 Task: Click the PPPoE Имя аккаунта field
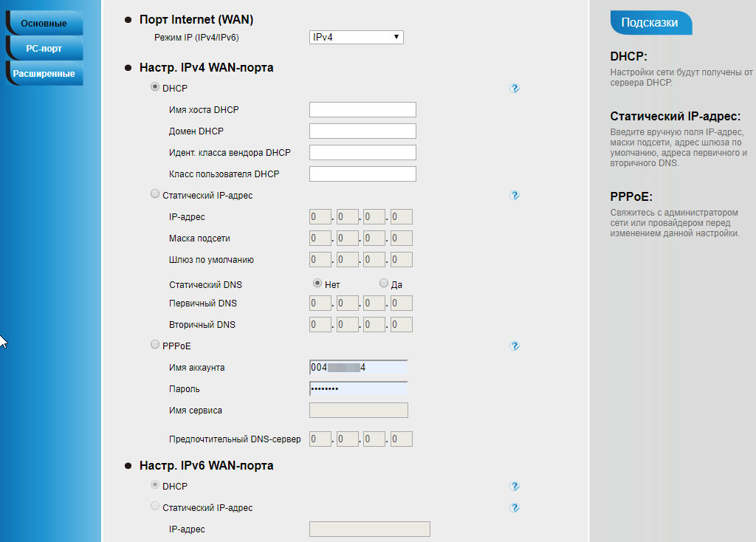point(359,368)
